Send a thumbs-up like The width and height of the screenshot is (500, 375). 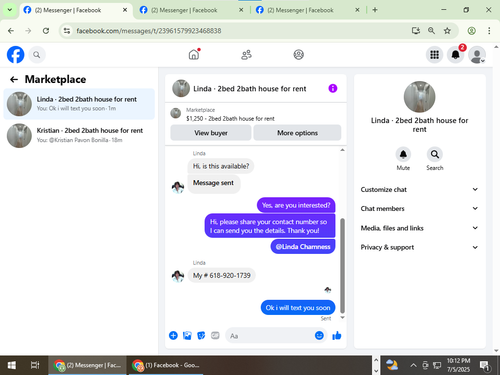point(337,335)
